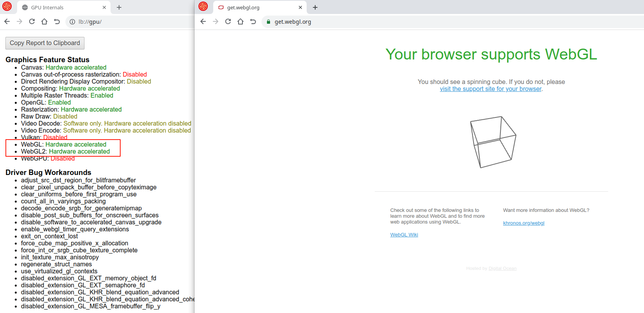Viewport: 644px width, 313px height.
Task: Click 'Driver Bug Workarounds' heading
Action: 48,172
